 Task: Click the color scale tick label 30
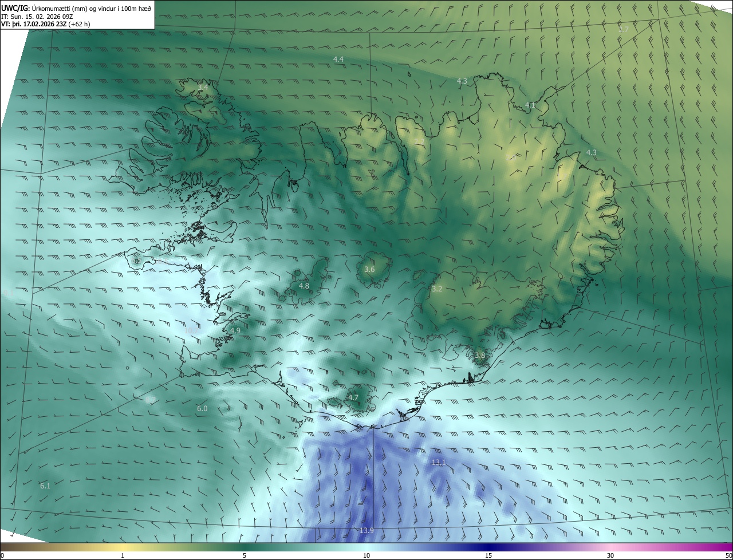610,555
